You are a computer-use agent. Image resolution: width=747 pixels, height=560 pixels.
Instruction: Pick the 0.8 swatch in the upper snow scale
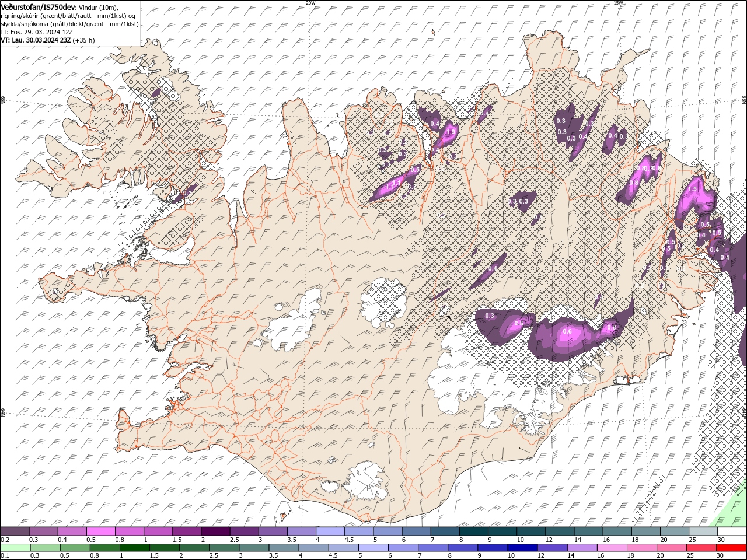[130, 531]
